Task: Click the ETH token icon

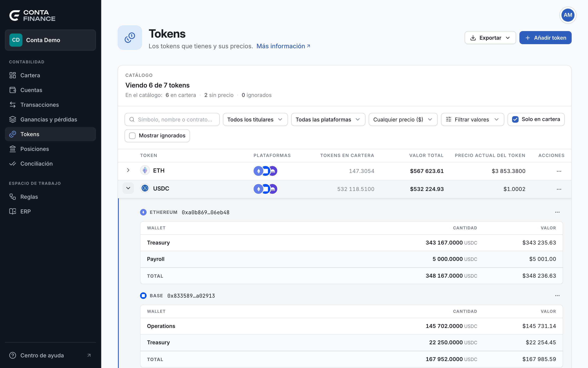Action: coord(145,170)
